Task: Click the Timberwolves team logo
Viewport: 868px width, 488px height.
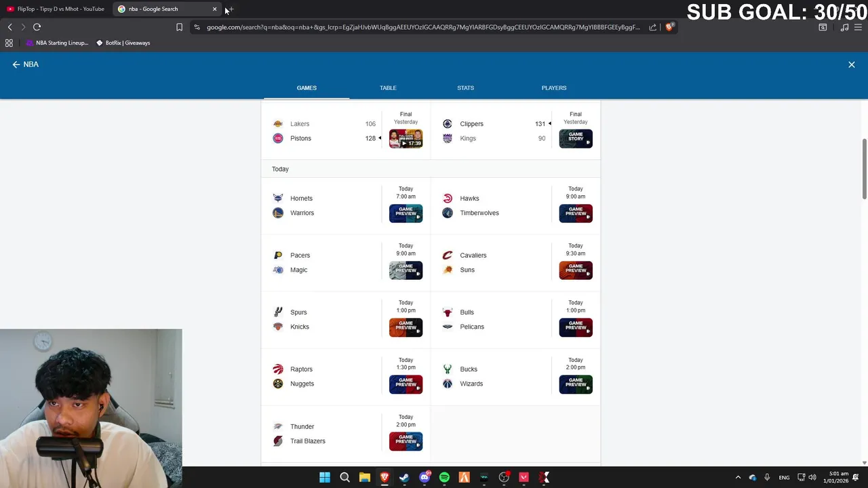Action: tap(448, 213)
